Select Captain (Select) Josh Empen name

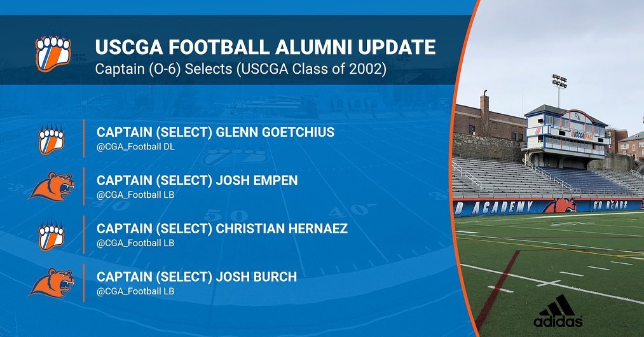tap(197, 181)
